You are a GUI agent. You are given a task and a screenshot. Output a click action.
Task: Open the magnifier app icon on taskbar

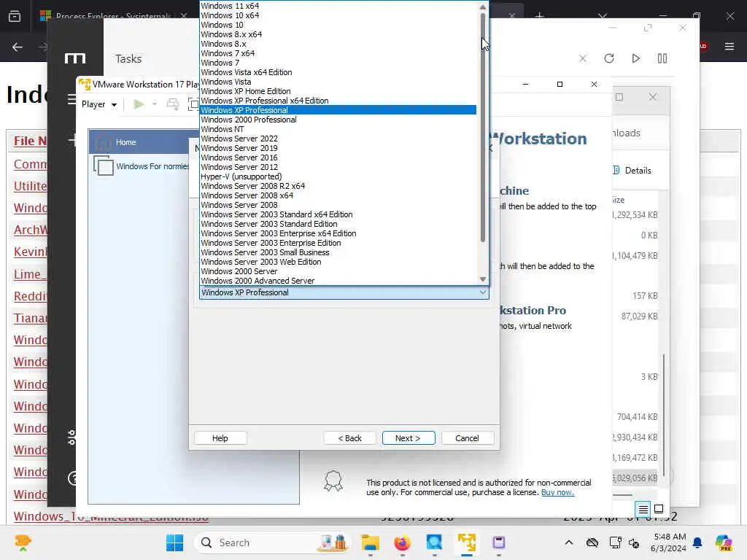point(435,542)
